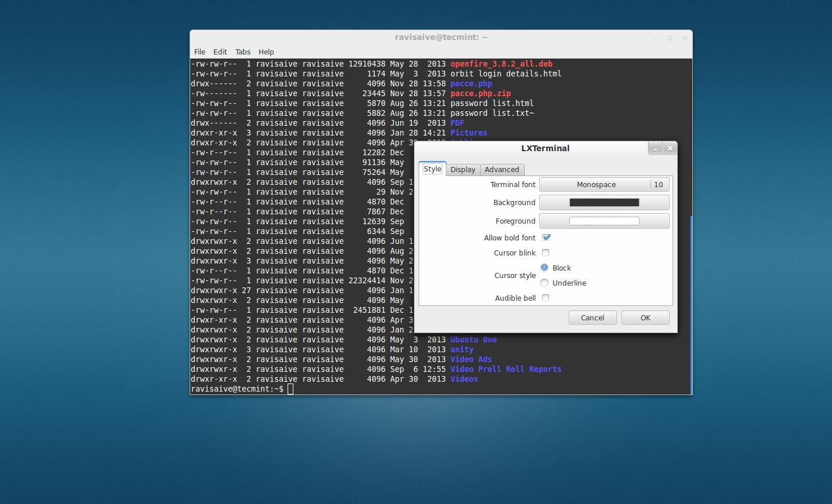Switch to the Display tab
The width and height of the screenshot is (832, 504).
coord(462,169)
